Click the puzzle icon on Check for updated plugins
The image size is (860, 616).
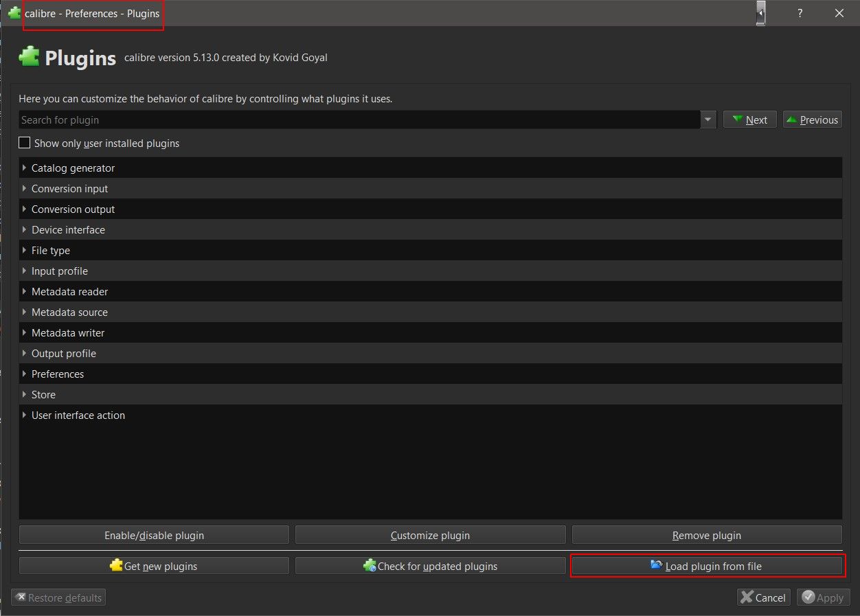pos(370,565)
